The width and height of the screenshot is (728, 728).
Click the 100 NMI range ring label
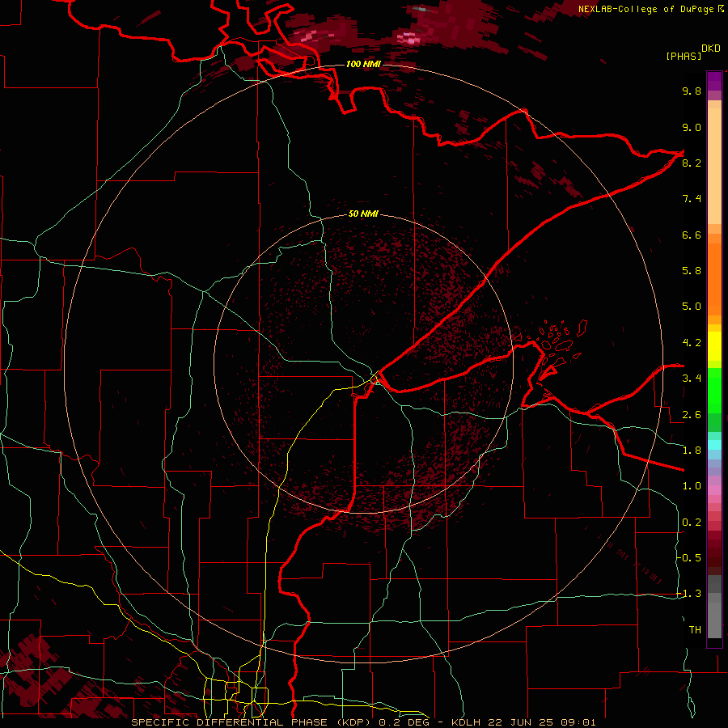363,64
